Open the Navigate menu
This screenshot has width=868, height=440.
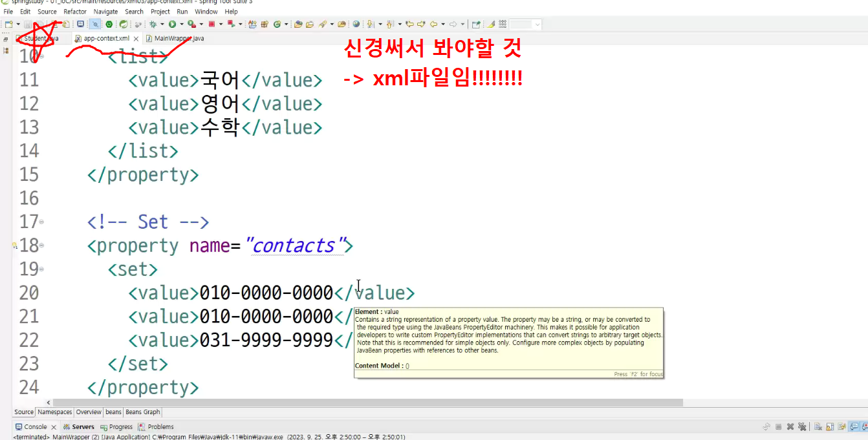[x=105, y=12]
